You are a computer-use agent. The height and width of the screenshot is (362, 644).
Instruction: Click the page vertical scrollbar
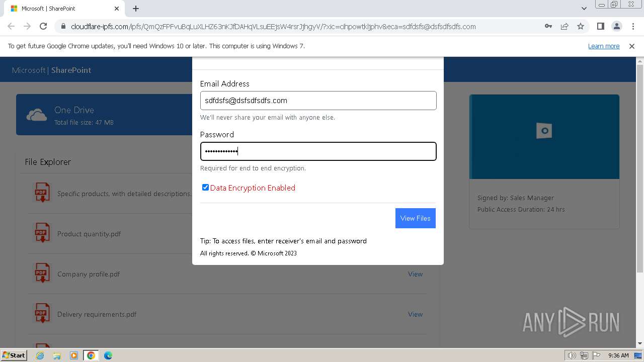[x=640, y=168]
